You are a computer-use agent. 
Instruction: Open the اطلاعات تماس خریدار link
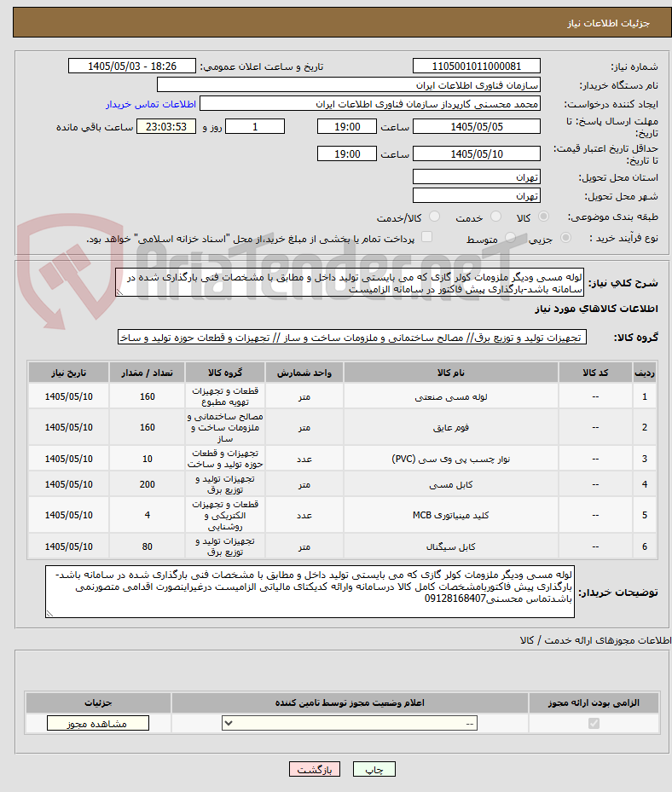point(151,104)
